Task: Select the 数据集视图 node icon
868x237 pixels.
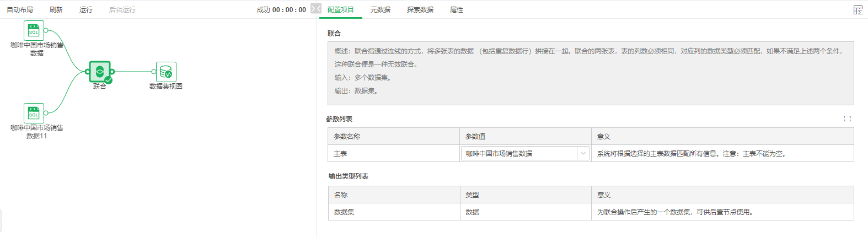Action: [x=166, y=72]
